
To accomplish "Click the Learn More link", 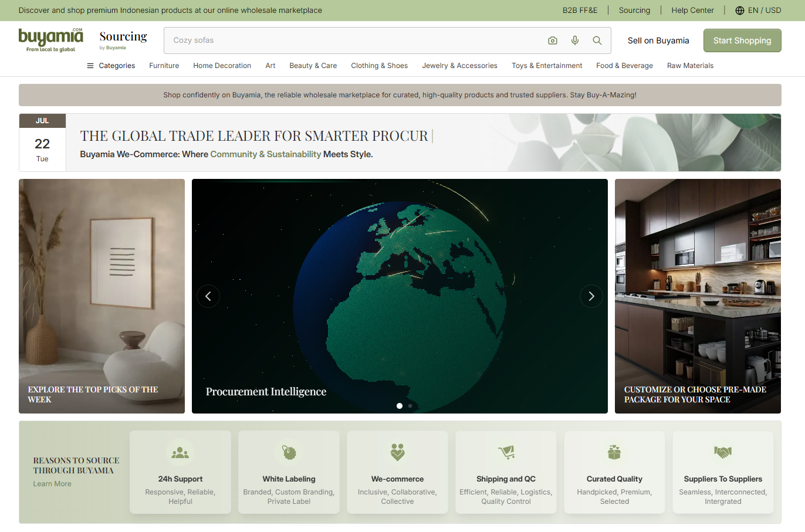I will (52, 484).
